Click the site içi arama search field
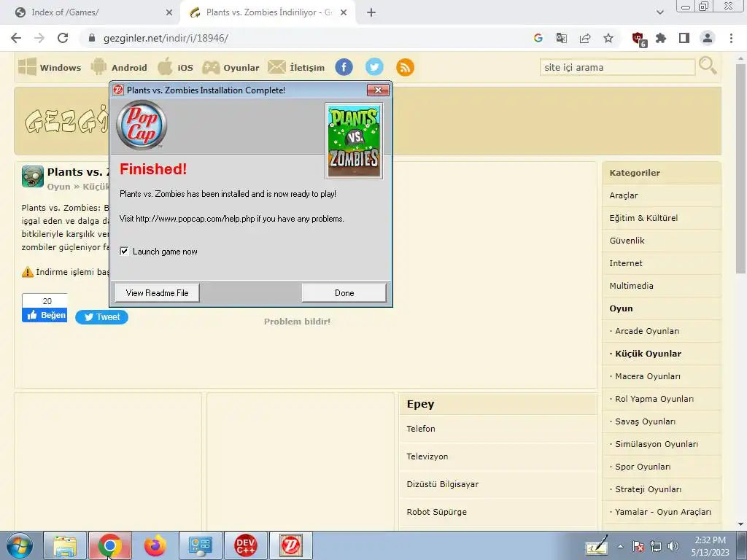The height and width of the screenshot is (560, 747). click(617, 67)
